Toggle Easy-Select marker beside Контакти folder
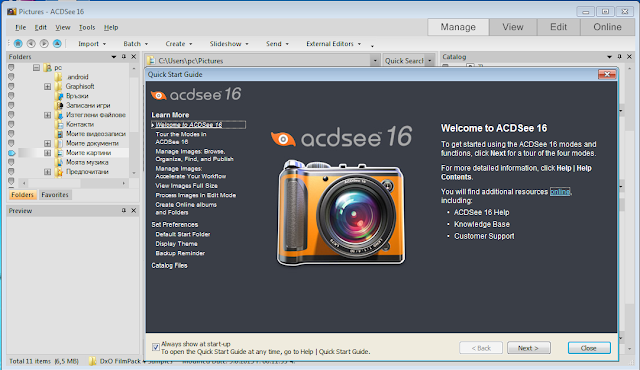The image size is (640, 370). click(11, 124)
